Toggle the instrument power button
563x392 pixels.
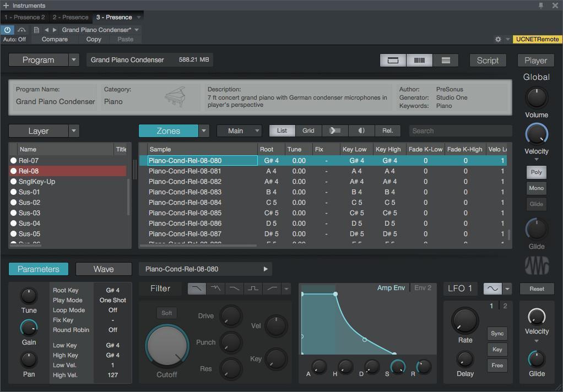pyautogui.click(x=7, y=30)
